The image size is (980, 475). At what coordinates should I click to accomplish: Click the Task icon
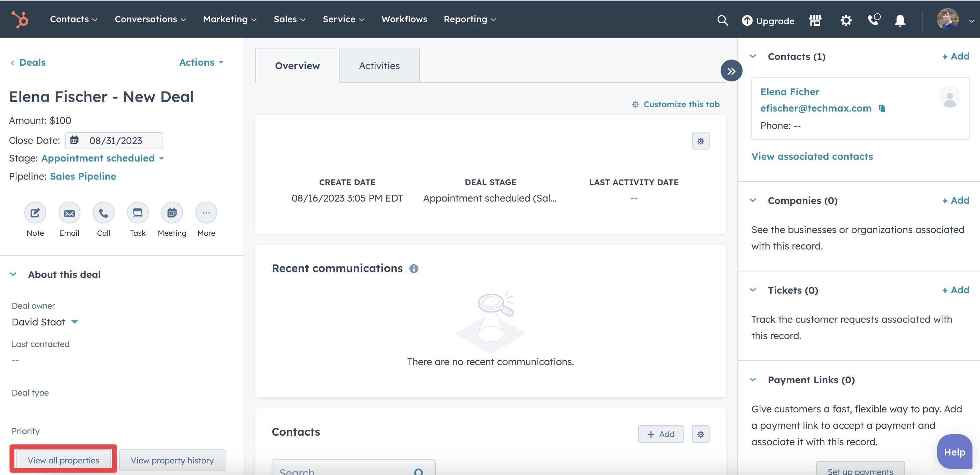138,213
